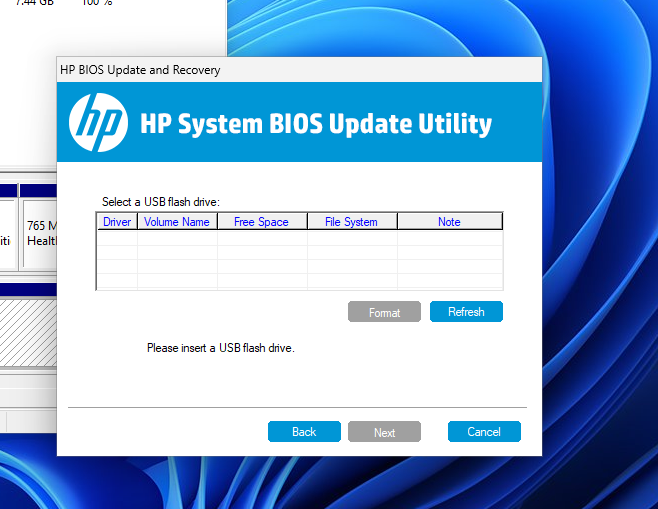Select the 765 MB partition in Disk Management window
658x509 pixels.
(x=40, y=233)
